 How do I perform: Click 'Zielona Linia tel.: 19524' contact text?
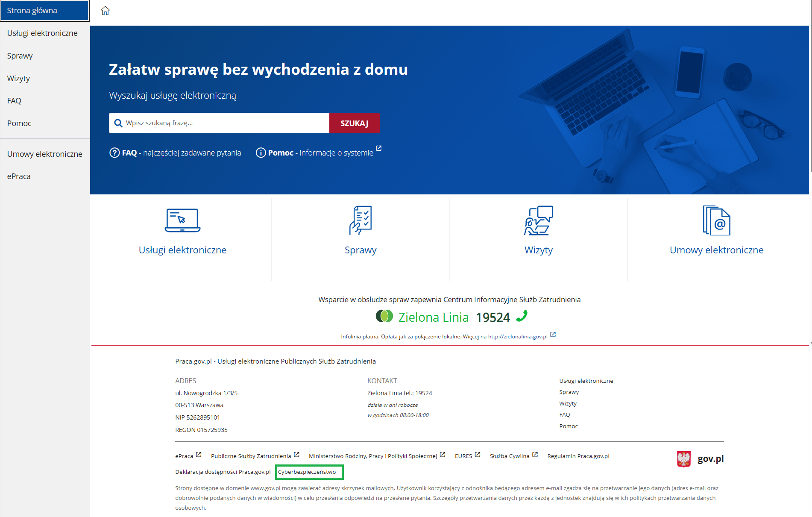coord(400,393)
